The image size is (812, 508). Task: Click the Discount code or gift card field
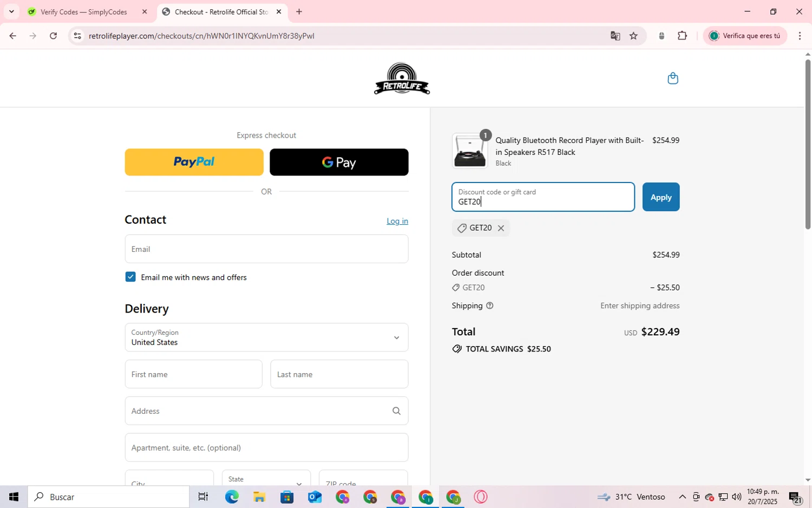coord(543,197)
